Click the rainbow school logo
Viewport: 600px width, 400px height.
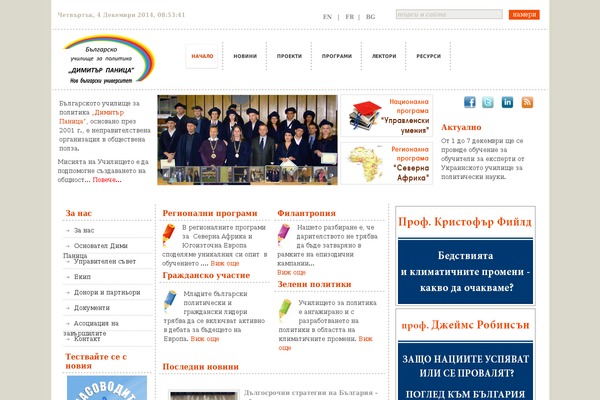(109, 59)
